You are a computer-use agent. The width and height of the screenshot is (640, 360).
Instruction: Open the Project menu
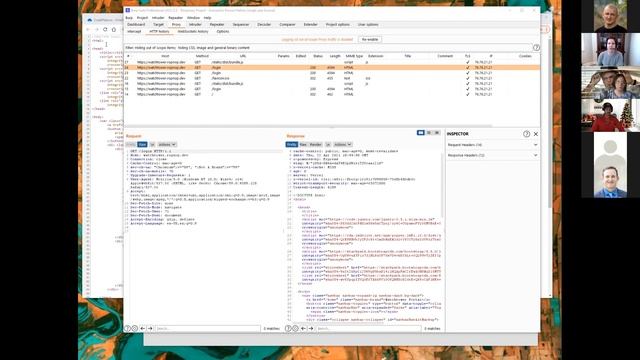coord(142,18)
